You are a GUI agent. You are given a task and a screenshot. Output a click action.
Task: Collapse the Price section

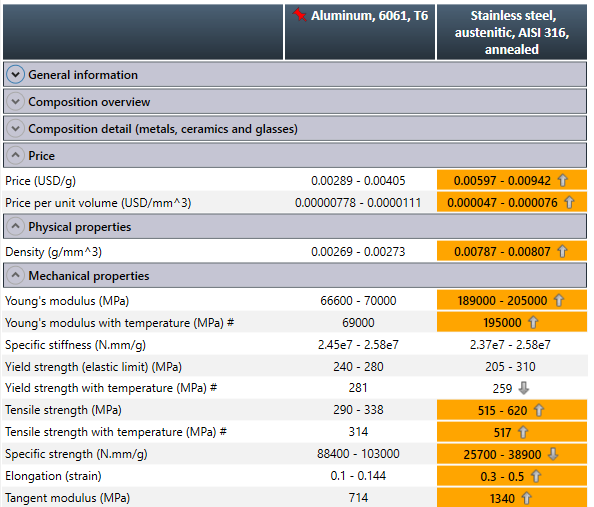coord(16,155)
